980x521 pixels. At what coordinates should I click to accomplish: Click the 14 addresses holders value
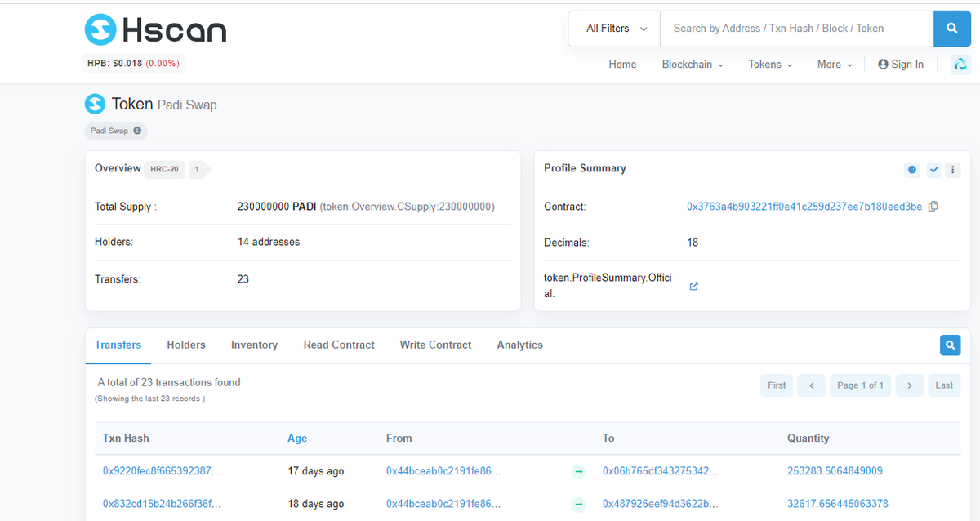[269, 242]
